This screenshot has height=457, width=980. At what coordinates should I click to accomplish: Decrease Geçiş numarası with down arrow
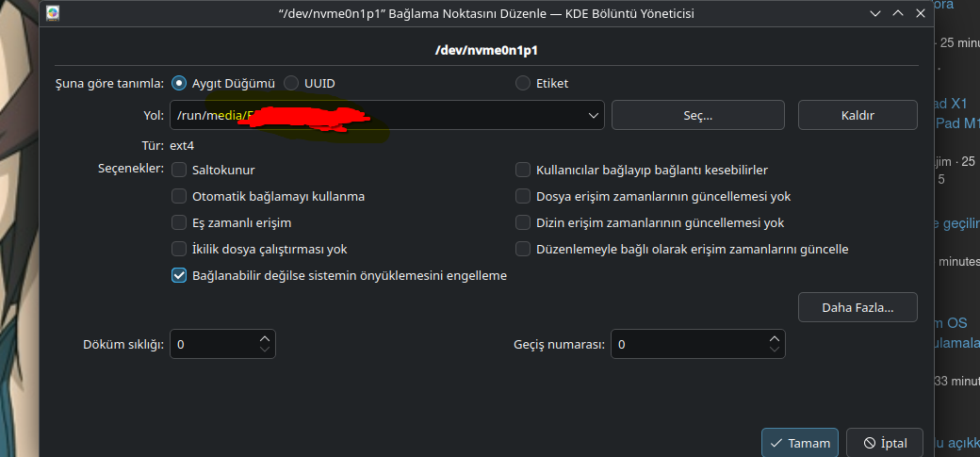[x=775, y=351]
